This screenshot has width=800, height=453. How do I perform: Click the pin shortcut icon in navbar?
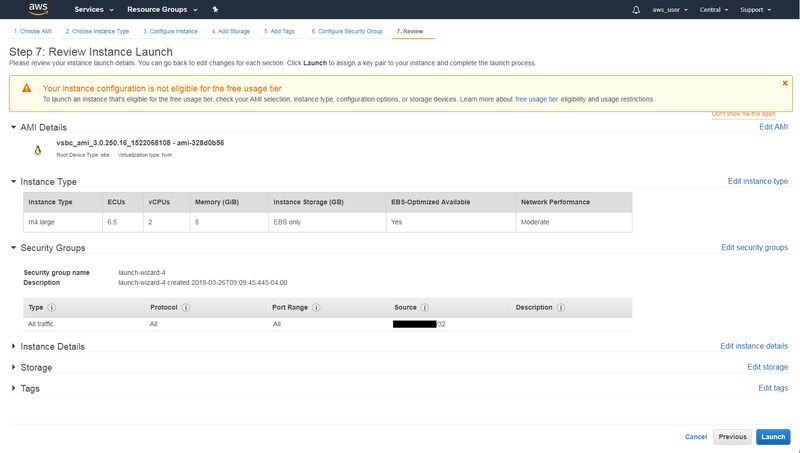click(215, 9)
